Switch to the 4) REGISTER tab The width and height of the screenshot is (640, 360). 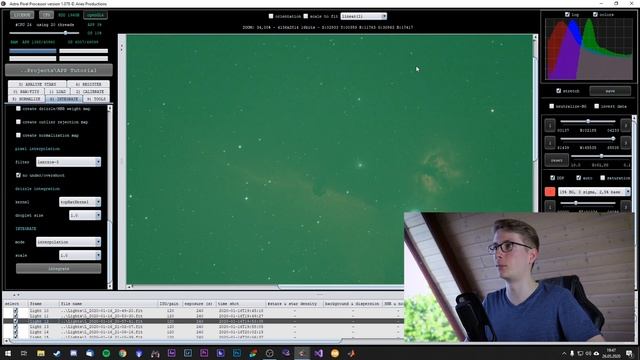[88, 84]
